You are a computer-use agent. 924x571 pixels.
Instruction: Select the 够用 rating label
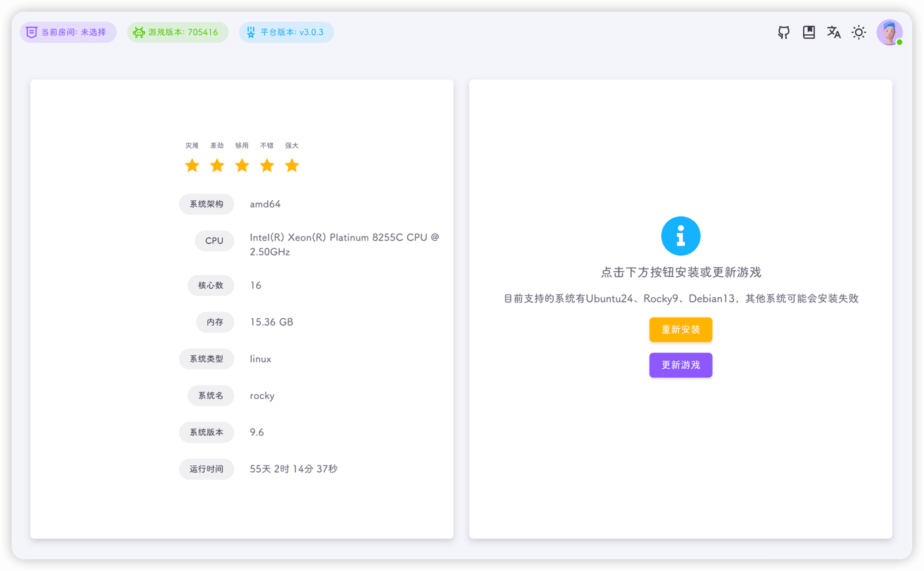tap(242, 145)
